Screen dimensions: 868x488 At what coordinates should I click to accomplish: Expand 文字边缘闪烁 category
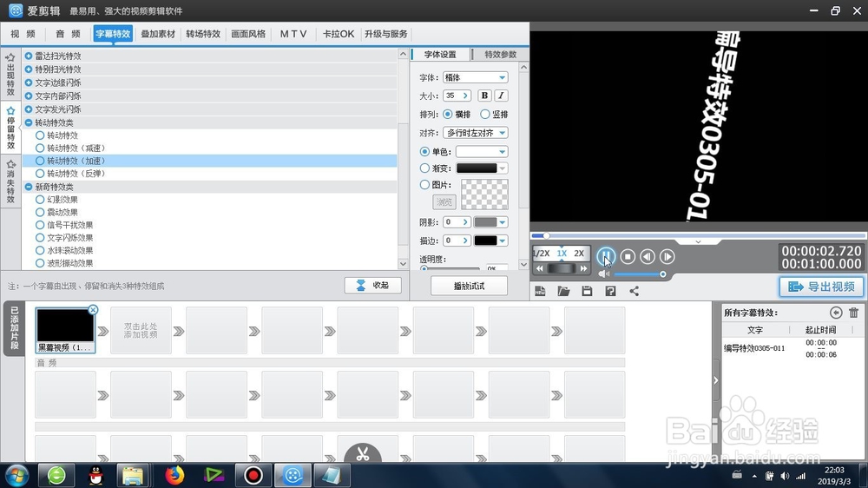(29, 82)
